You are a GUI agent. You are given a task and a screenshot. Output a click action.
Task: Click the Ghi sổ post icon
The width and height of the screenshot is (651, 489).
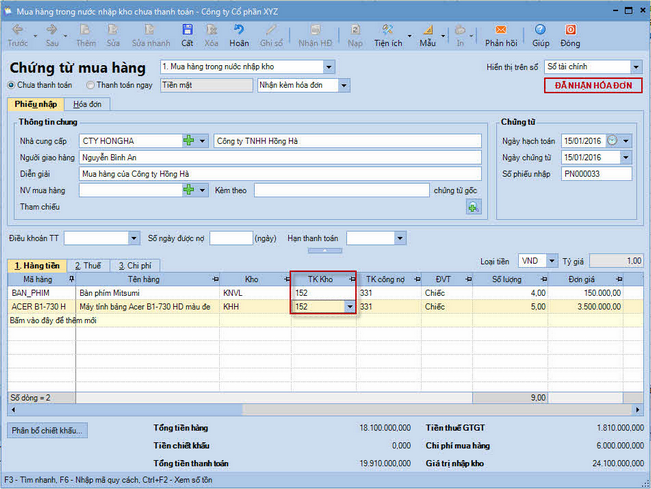(271, 35)
